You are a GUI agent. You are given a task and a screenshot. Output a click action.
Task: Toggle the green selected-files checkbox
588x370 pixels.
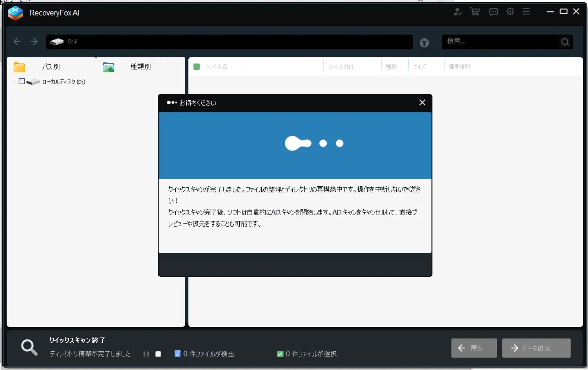pyautogui.click(x=280, y=354)
